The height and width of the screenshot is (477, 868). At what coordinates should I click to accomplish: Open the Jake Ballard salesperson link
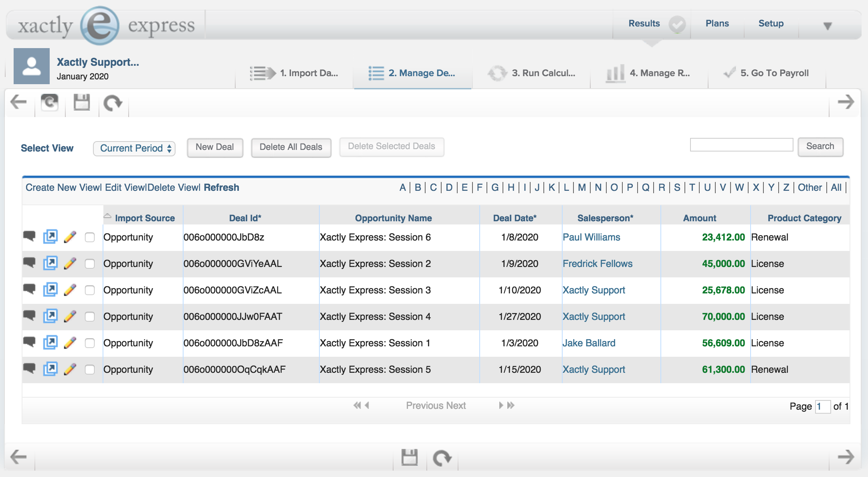click(589, 343)
